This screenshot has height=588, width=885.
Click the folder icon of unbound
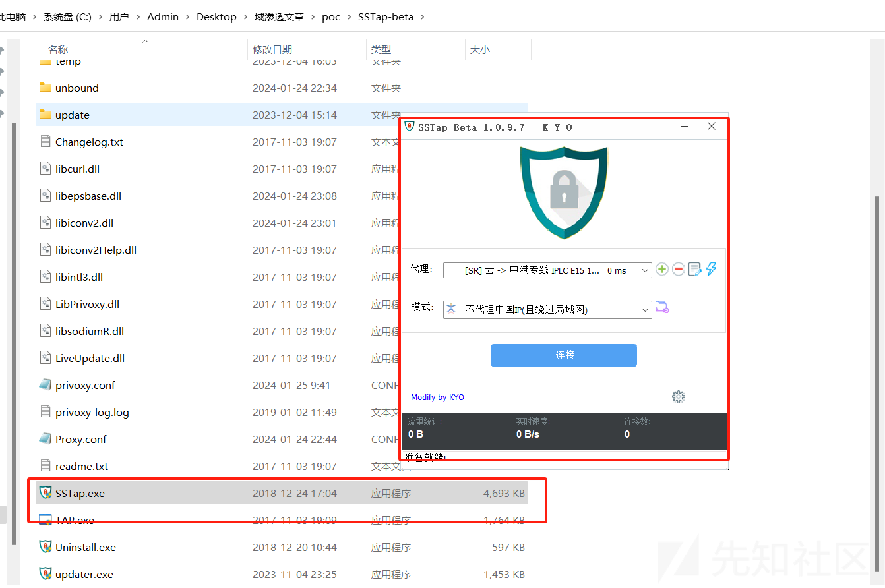click(x=46, y=88)
